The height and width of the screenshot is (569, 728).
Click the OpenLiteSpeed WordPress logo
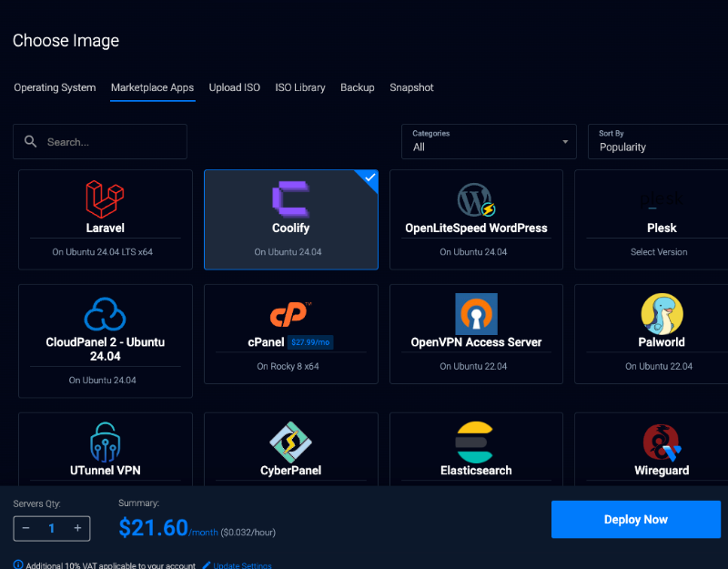coord(476,199)
